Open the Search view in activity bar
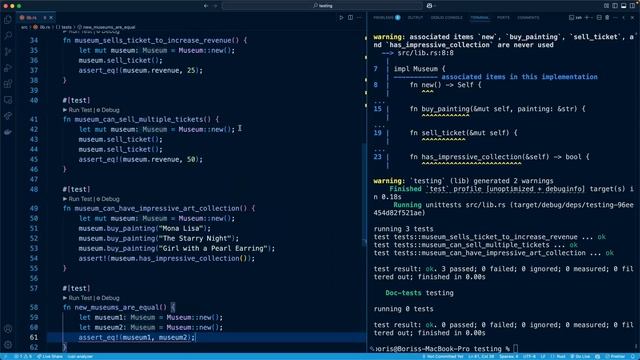This screenshot has height=360, width=640. pyautogui.click(x=8, y=36)
